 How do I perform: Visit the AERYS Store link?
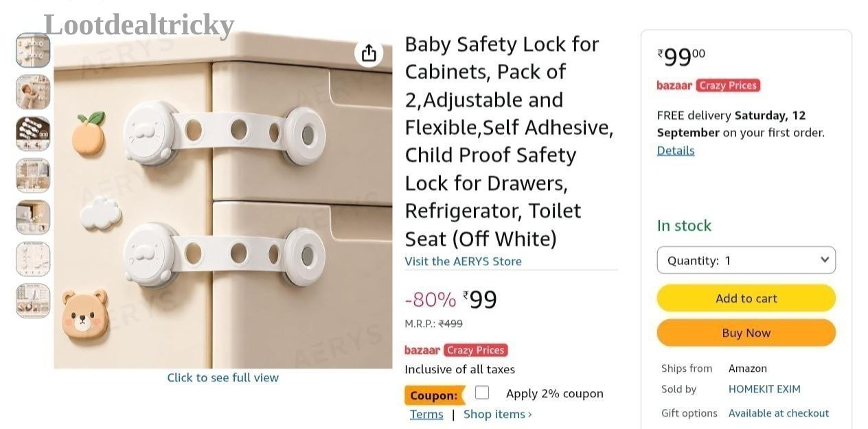point(463,261)
